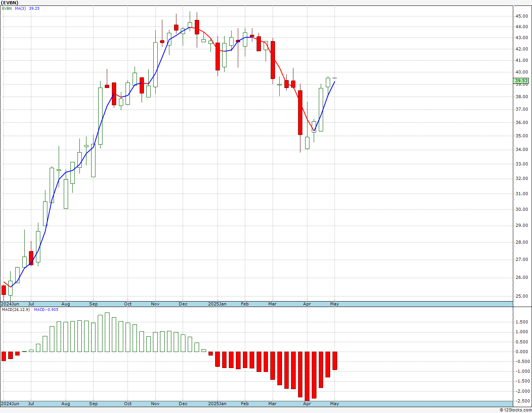Click Mar on the MACD panel time axis

pos(273,404)
